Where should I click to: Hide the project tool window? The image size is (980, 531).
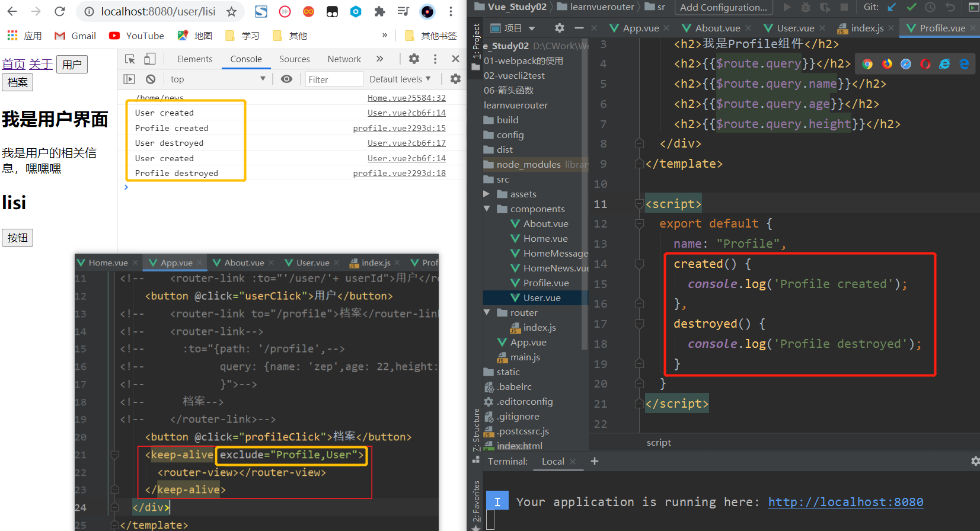[579, 28]
